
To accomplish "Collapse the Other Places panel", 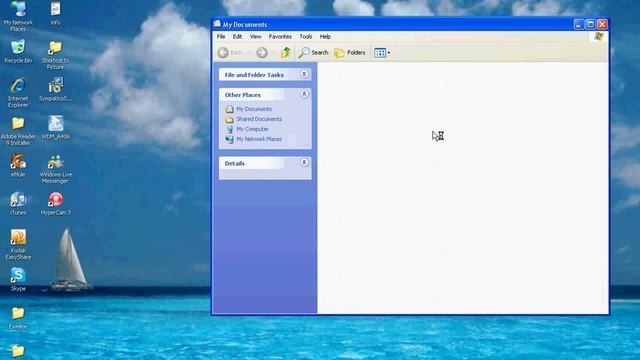I will [304, 94].
